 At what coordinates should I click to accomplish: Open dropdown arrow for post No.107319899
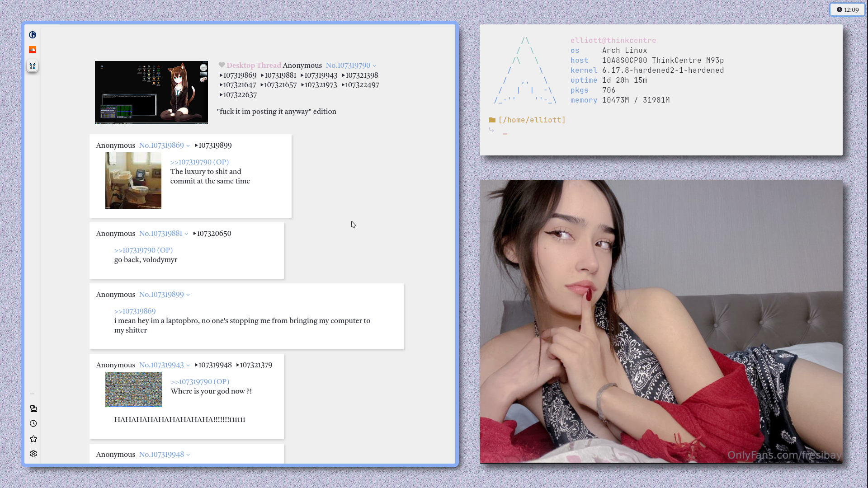point(188,295)
